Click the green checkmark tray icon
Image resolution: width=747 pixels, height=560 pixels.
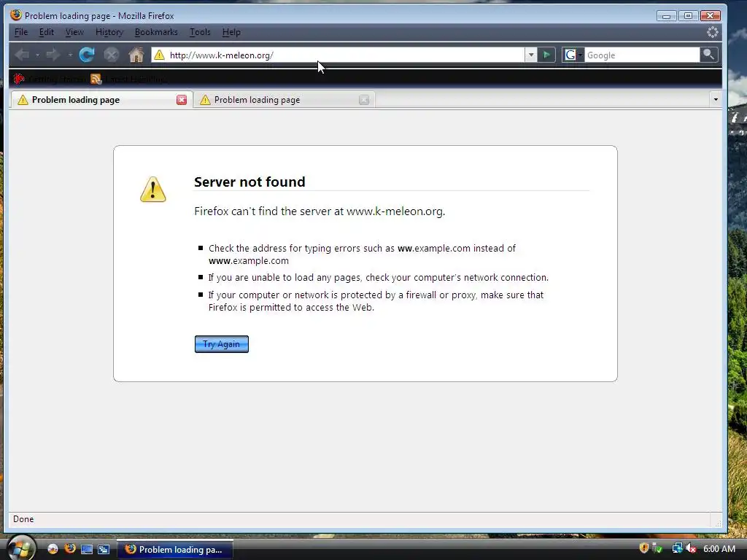pyautogui.click(x=657, y=548)
